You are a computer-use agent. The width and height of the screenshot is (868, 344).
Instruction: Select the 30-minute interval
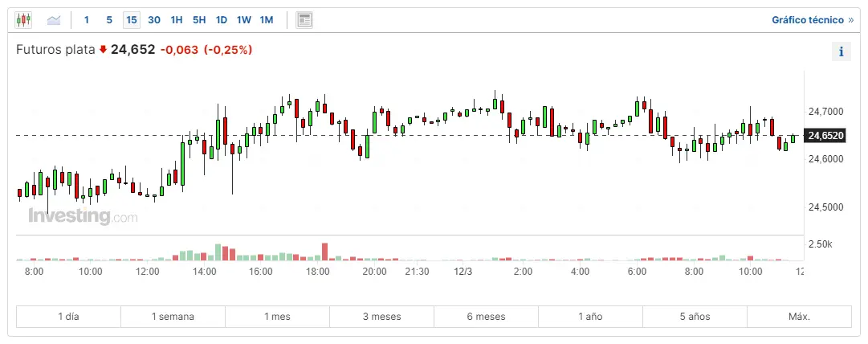point(154,19)
